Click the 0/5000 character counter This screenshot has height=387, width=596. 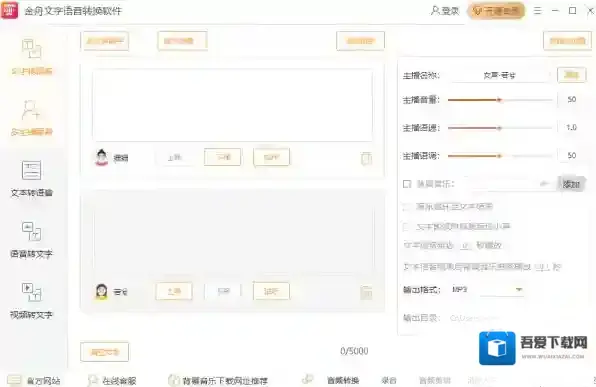click(x=354, y=351)
